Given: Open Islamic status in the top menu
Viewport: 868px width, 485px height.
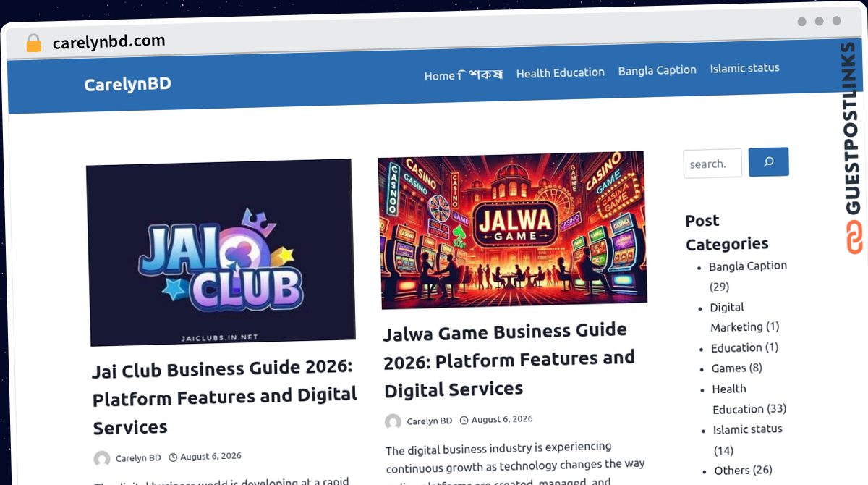Looking at the screenshot, I should click(744, 68).
